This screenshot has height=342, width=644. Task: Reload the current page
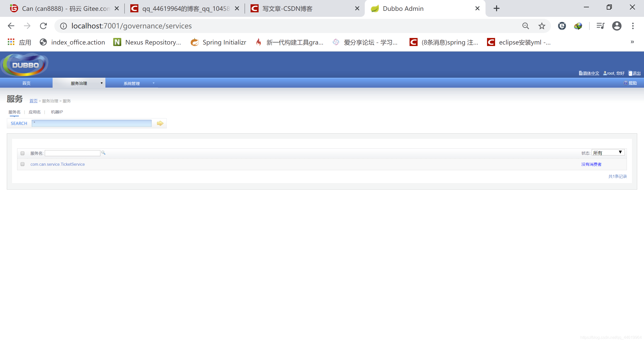pos(43,26)
